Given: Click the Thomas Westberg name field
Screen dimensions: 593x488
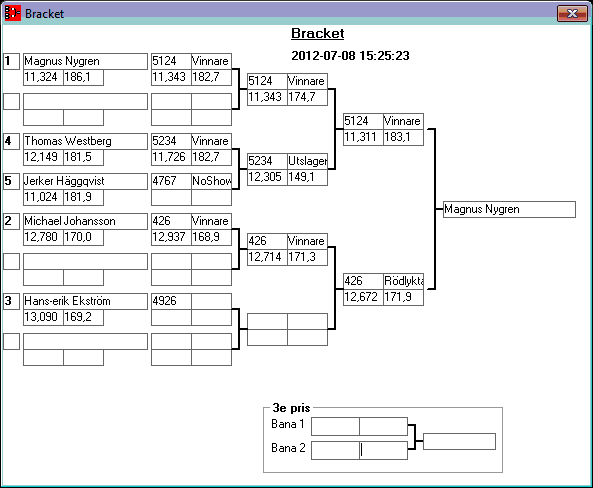Looking at the screenshot, I should tap(85, 141).
